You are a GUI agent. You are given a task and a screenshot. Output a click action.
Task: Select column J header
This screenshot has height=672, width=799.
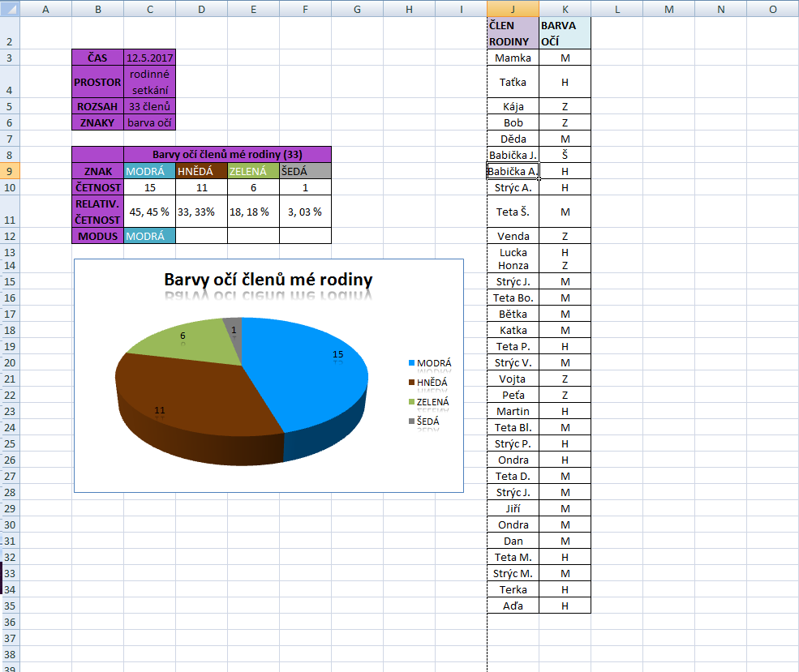point(513,9)
